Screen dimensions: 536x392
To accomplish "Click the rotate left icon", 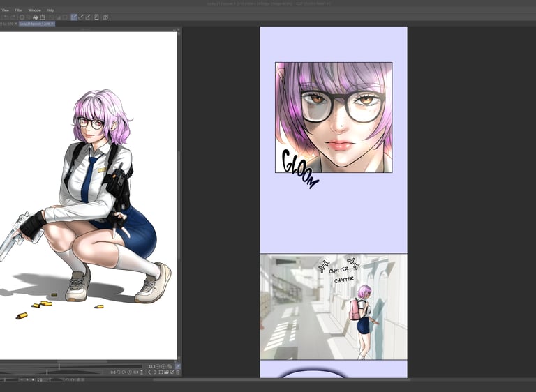I will click(118, 372).
